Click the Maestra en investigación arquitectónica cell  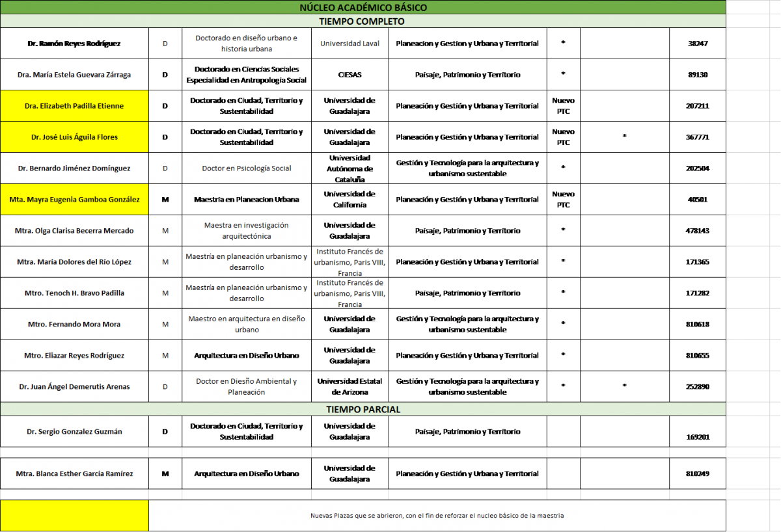pyautogui.click(x=246, y=231)
